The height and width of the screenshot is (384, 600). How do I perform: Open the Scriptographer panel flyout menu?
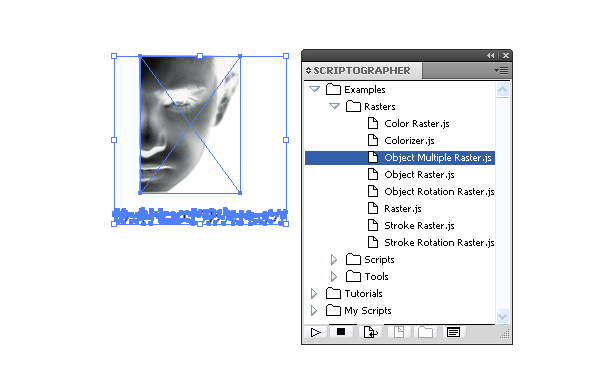pyautogui.click(x=501, y=70)
